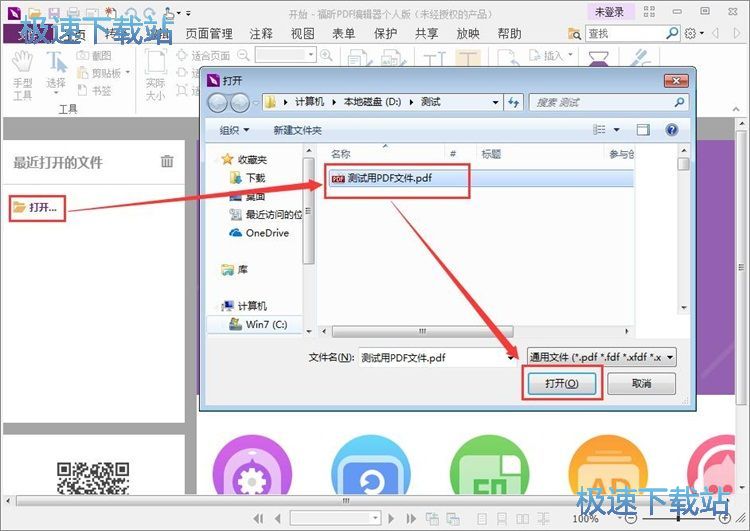The height and width of the screenshot is (531, 750).
Task: Click the 未登录 sign-in button
Action: coord(610,12)
